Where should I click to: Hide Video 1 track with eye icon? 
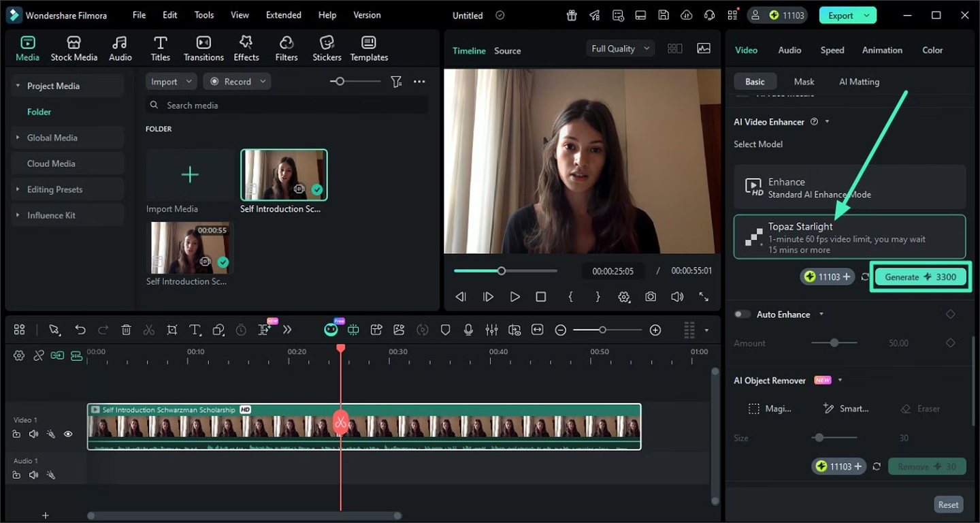pyautogui.click(x=68, y=434)
